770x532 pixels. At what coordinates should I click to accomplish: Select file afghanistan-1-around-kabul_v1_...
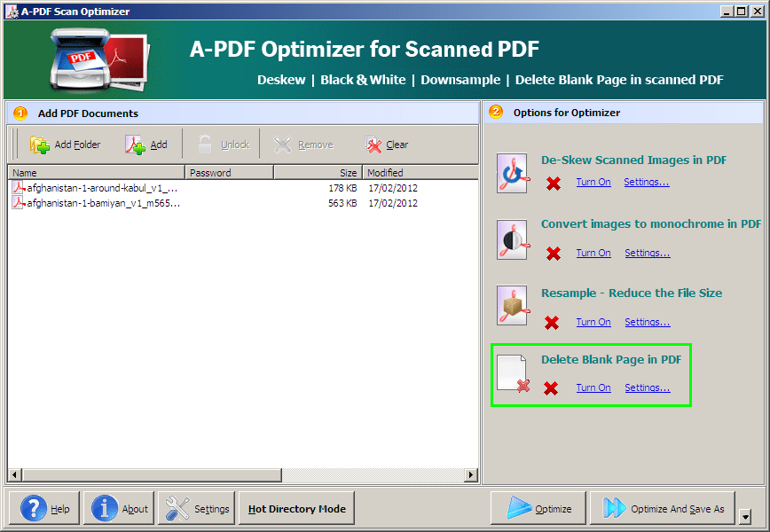tap(102, 188)
